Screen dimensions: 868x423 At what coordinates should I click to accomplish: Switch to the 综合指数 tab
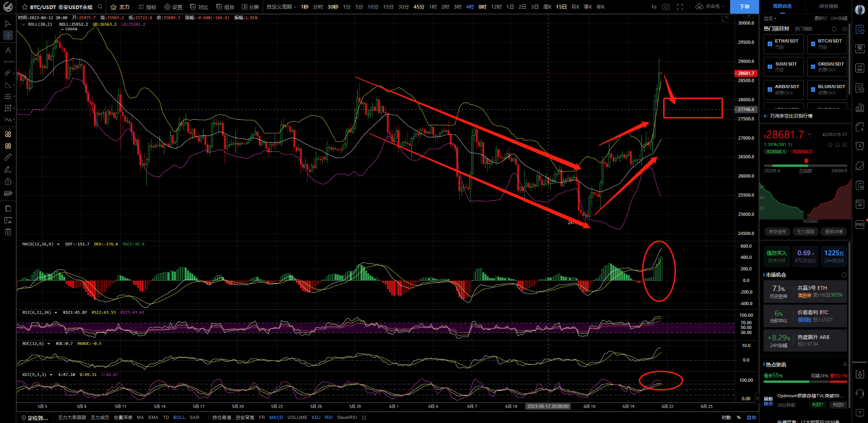828,6
